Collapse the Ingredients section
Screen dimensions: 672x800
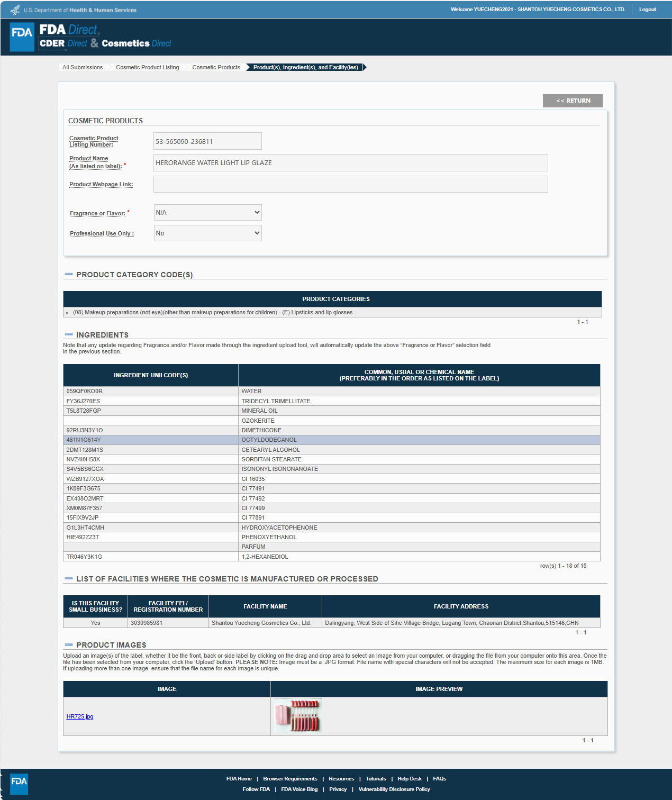[x=69, y=334]
